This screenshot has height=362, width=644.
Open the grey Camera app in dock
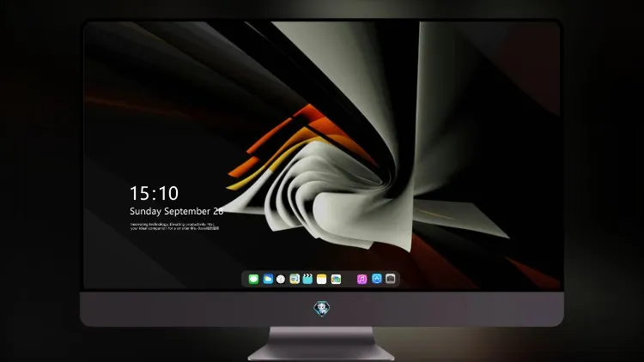point(391,279)
